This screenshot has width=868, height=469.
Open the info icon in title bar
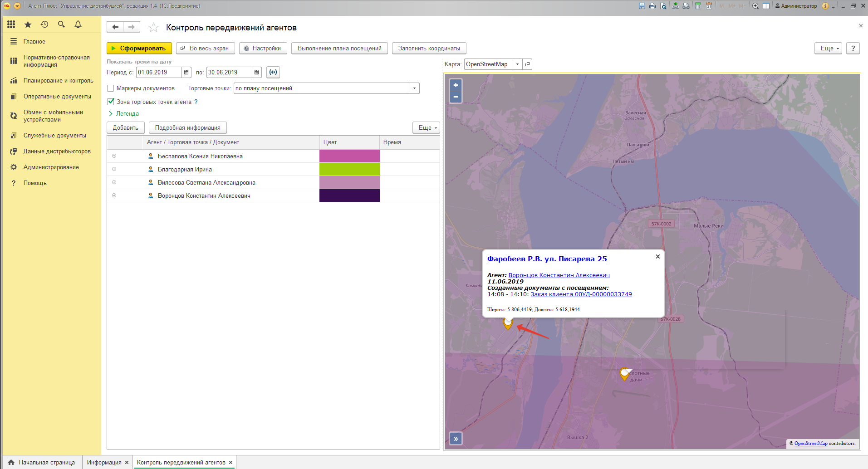click(x=825, y=6)
